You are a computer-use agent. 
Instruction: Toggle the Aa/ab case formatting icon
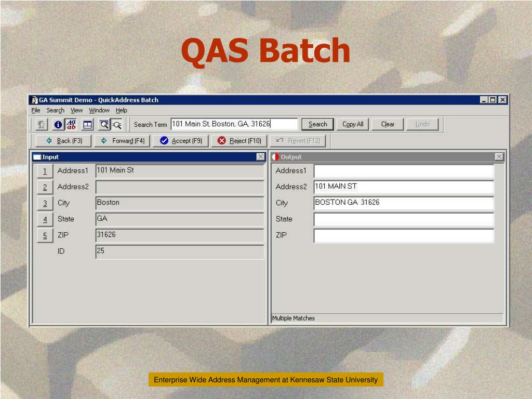[71, 125]
